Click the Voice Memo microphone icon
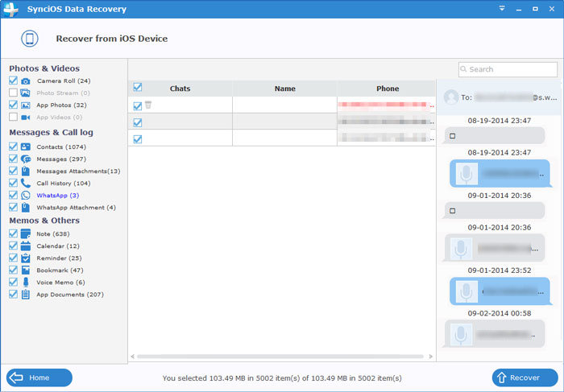564x392 pixels. 26,283
